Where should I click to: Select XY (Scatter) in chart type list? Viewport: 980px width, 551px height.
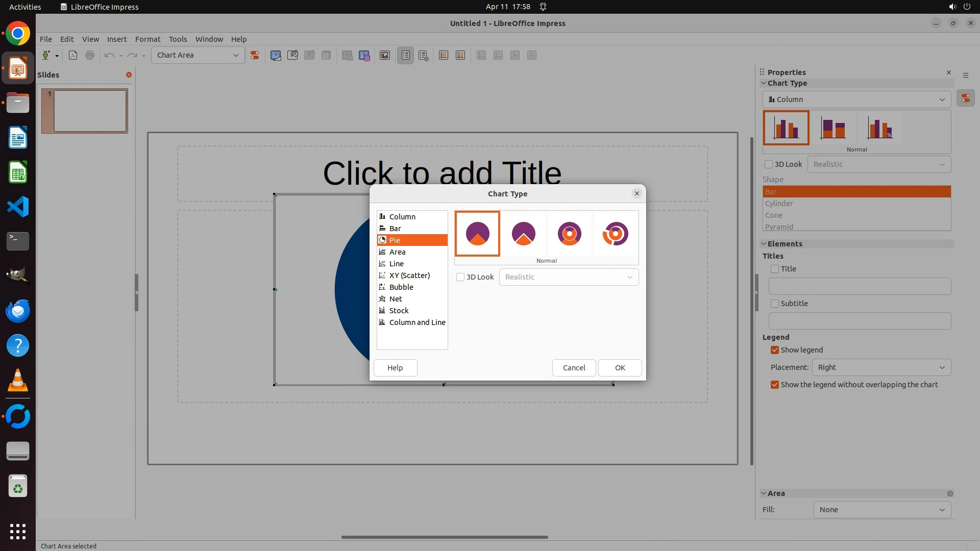409,275
